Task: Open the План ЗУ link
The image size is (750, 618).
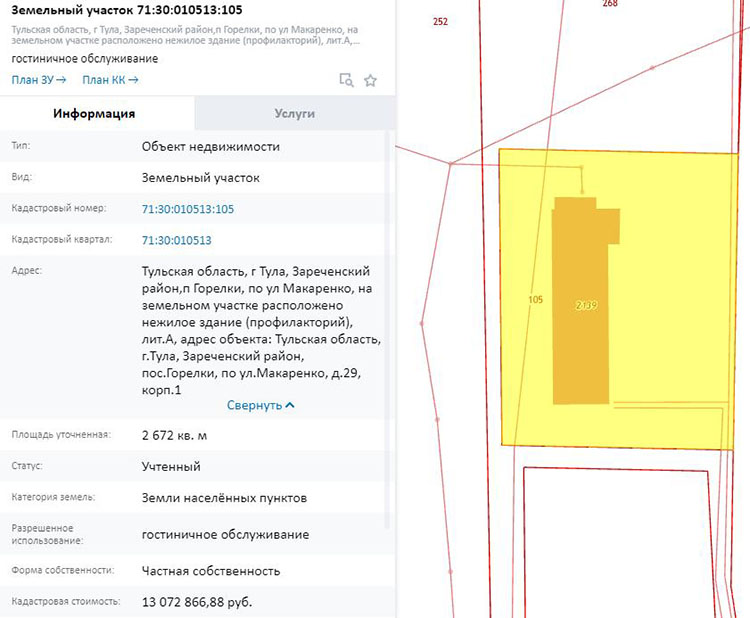Action: pyautogui.click(x=38, y=80)
